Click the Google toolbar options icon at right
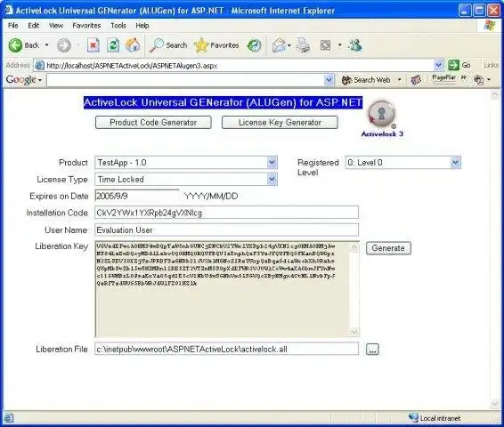Viewport: 504px width, 427px height. click(x=478, y=80)
